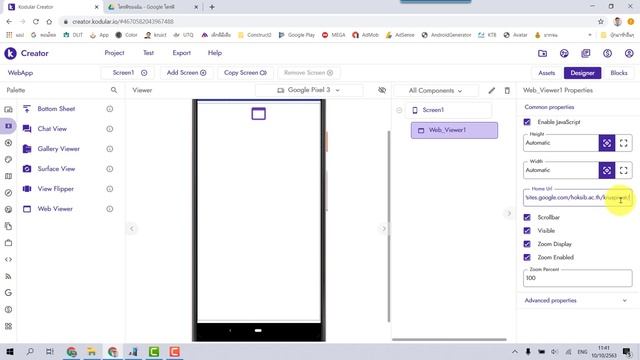The width and height of the screenshot is (640, 360).
Task: Click Copy Screen button
Action: [x=245, y=73]
